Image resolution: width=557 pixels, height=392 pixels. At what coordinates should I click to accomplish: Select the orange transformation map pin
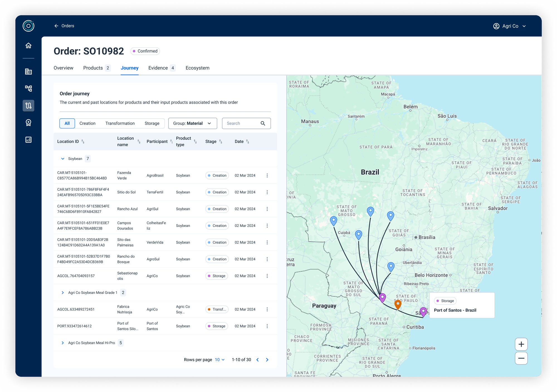[398, 304]
